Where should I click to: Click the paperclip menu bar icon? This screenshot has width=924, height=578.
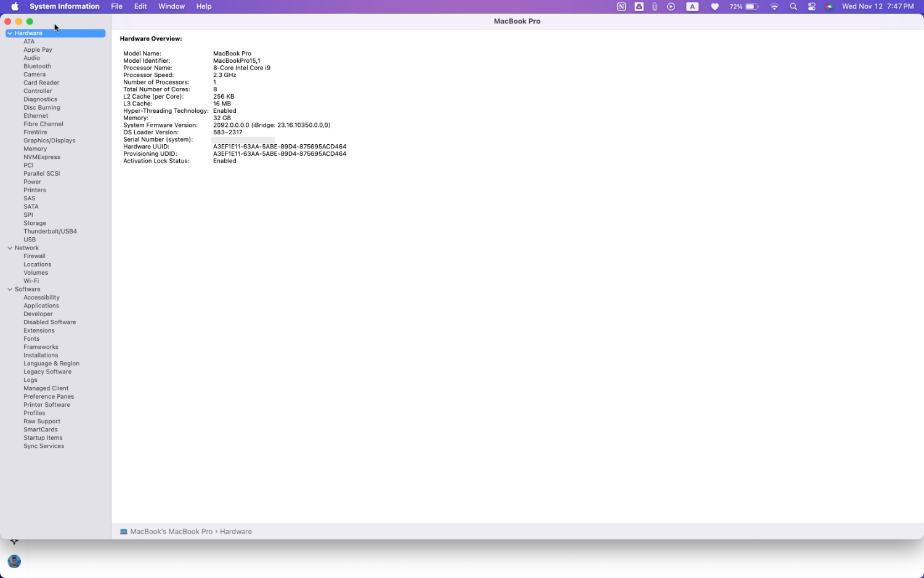click(x=655, y=7)
